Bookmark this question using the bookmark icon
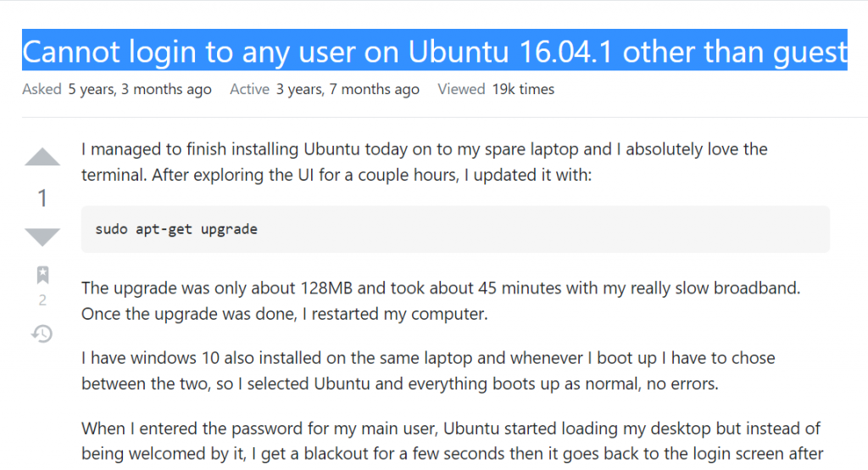 tap(42, 274)
